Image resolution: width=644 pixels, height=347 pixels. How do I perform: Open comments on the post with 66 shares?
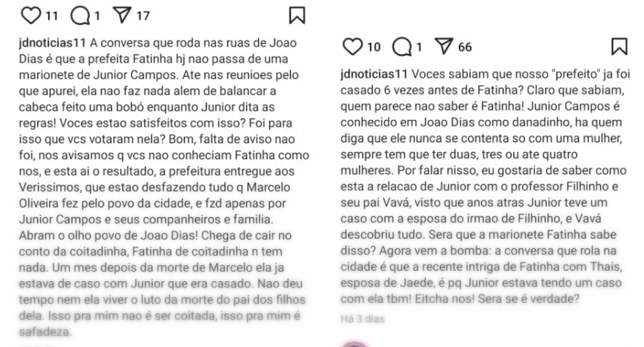point(401,47)
